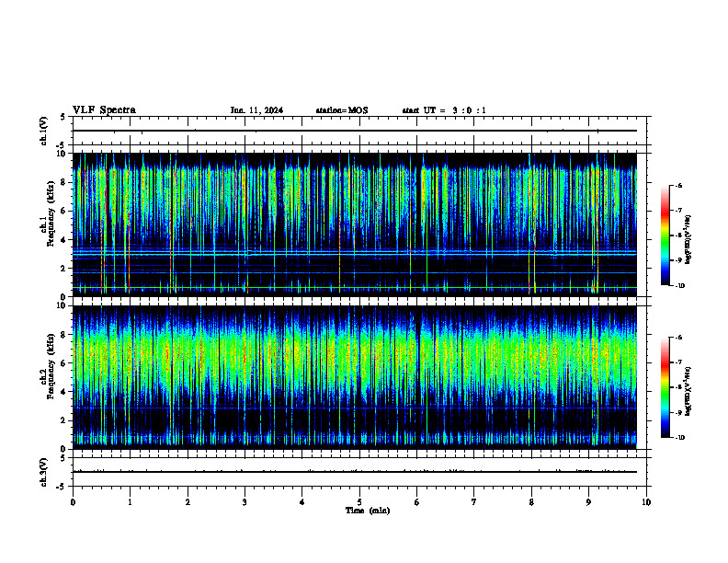Click inside the ch.2 spectrogram panel
The width and height of the screenshot is (728, 563).
pyautogui.click(x=355, y=377)
